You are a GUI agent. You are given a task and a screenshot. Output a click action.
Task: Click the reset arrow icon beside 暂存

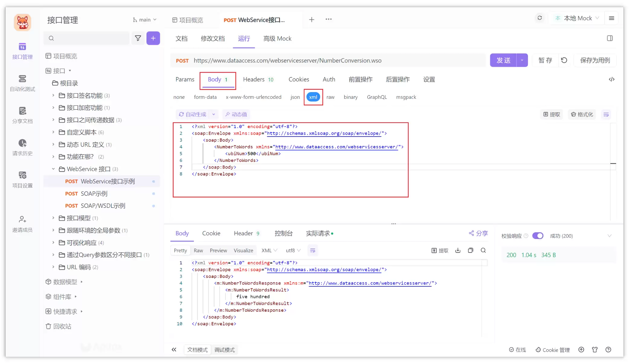[564, 60]
